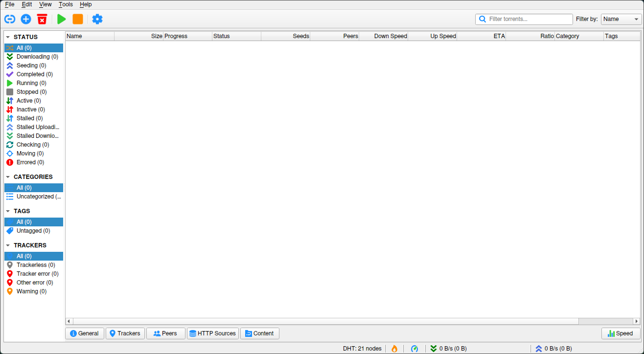The height and width of the screenshot is (354, 644).
Task: Click the Trackerless gray pin icon
Action: 10,265
